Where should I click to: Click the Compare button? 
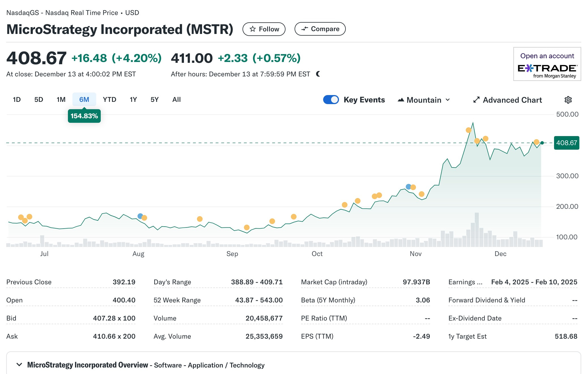pyautogui.click(x=320, y=29)
